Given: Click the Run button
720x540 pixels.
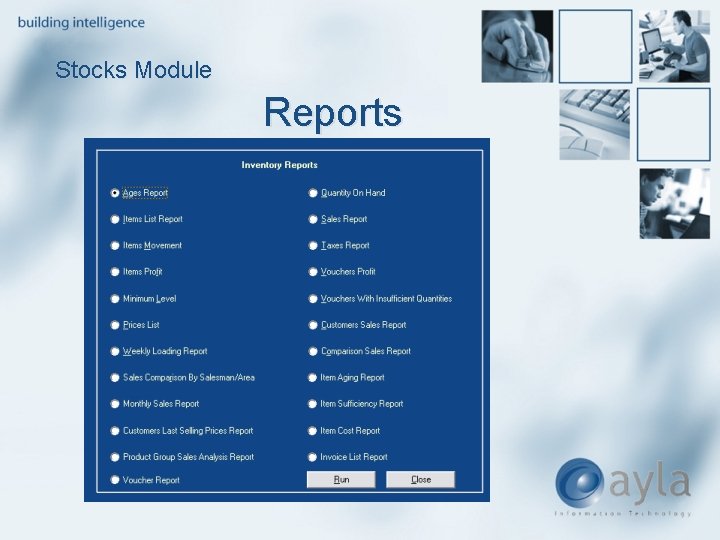Looking at the screenshot, I should (x=341, y=479).
